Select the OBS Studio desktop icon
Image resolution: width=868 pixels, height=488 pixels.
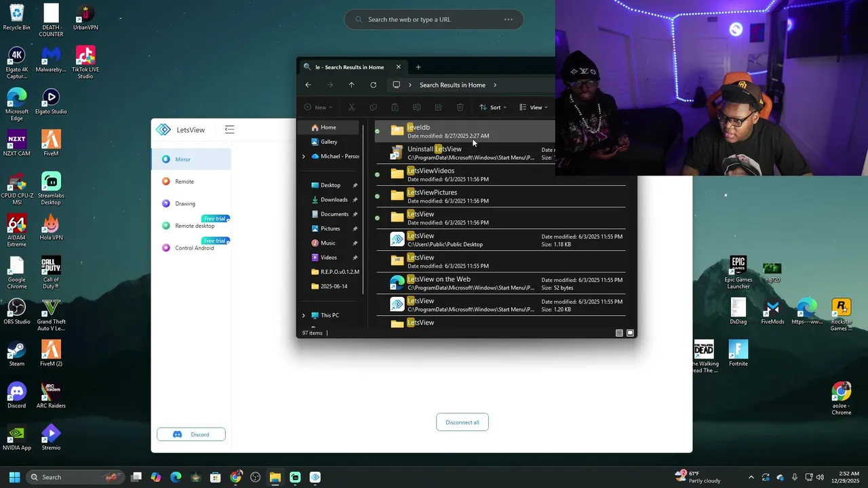point(16,312)
